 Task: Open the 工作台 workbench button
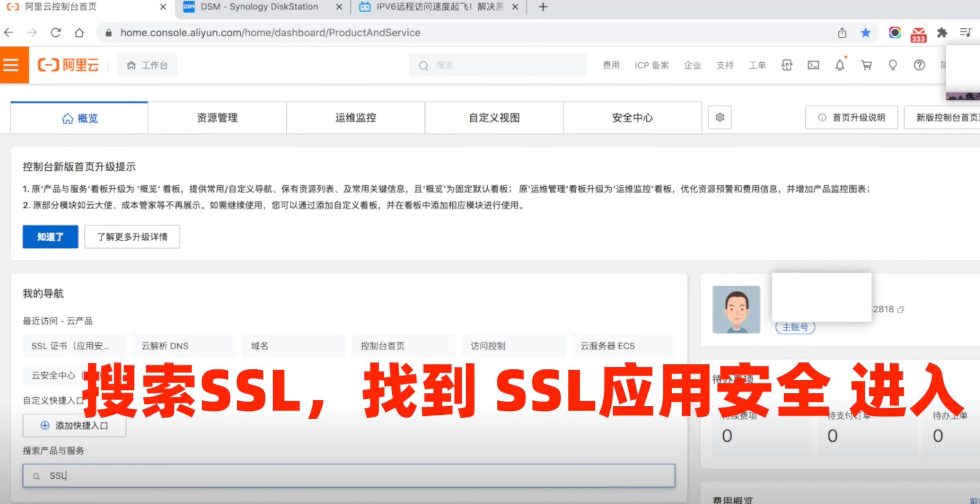pyautogui.click(x=147, y=65)
